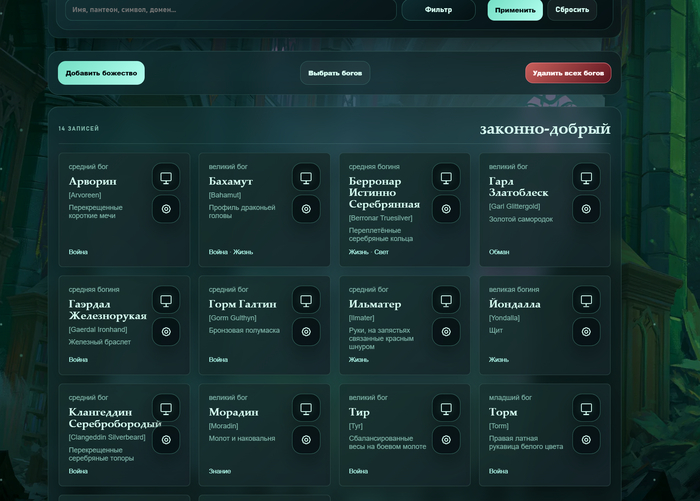Select the Торм deity name
Screen dimensions: 700x501
click(x=503, y=412)
